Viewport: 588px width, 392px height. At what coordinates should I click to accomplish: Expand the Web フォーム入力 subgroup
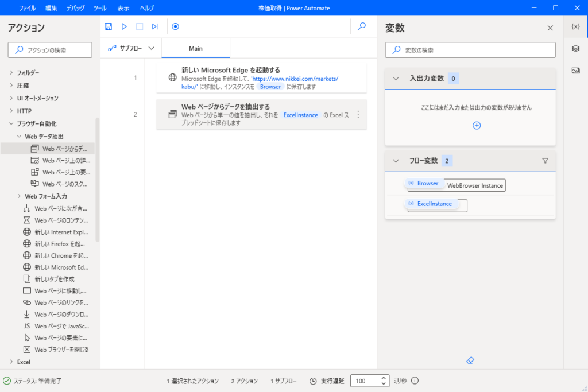[19, 196]
